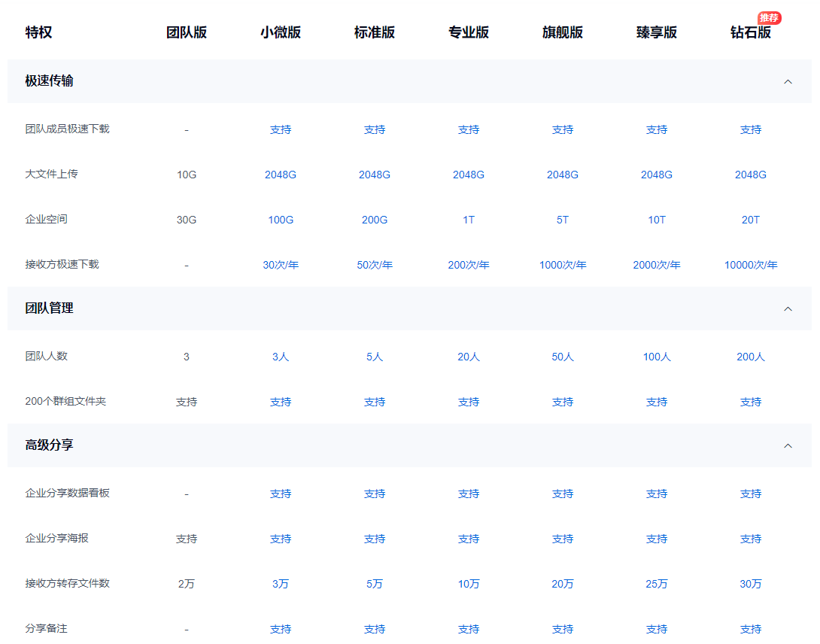Click the 1T space value for 专业版
The image size is (820, 644).
click(x=469, y=220)
